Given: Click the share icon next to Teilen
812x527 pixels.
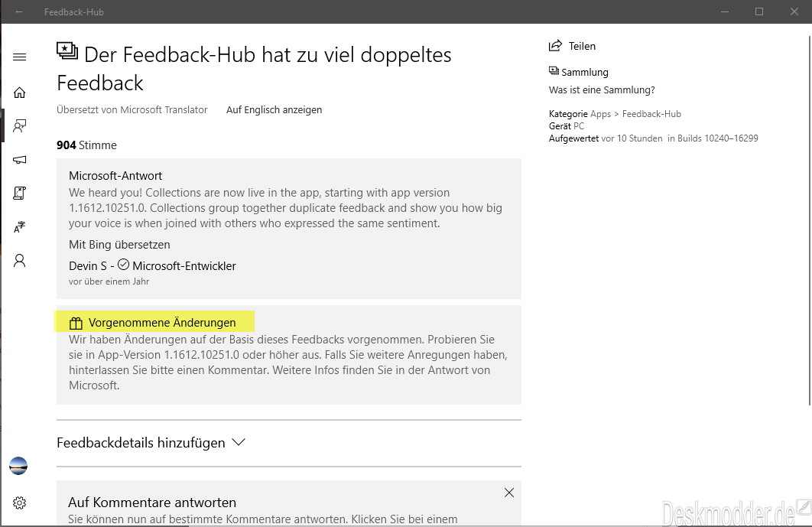Looking at the screenshot, I should pyautogui.click(x=555, y=46).
